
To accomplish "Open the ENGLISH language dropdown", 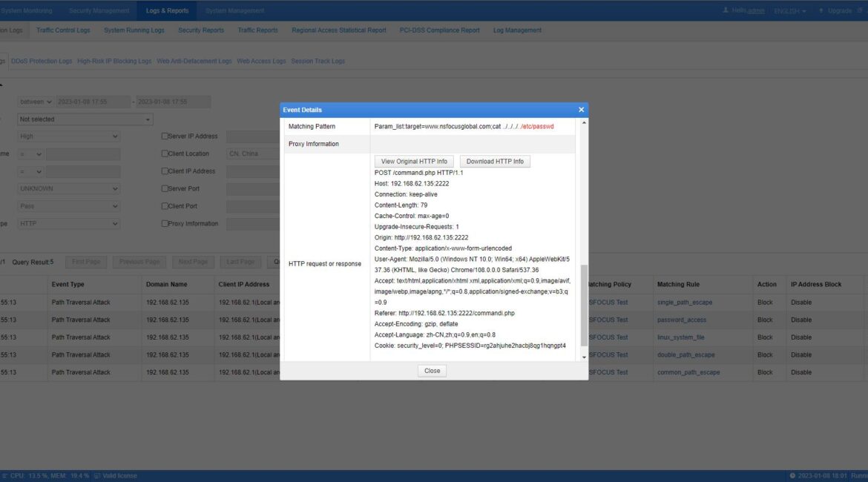I will (788, 10).
